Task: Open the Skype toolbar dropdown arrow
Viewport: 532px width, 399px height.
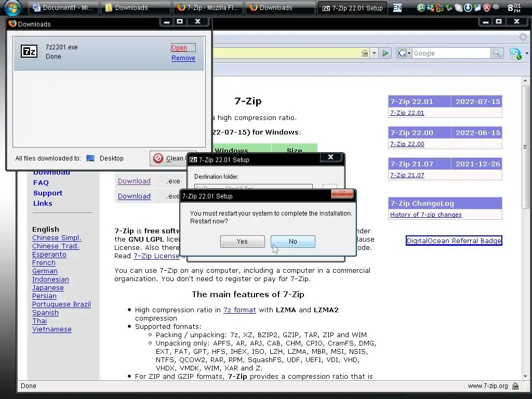Action: pyautogui.click(x=527, y=54)
